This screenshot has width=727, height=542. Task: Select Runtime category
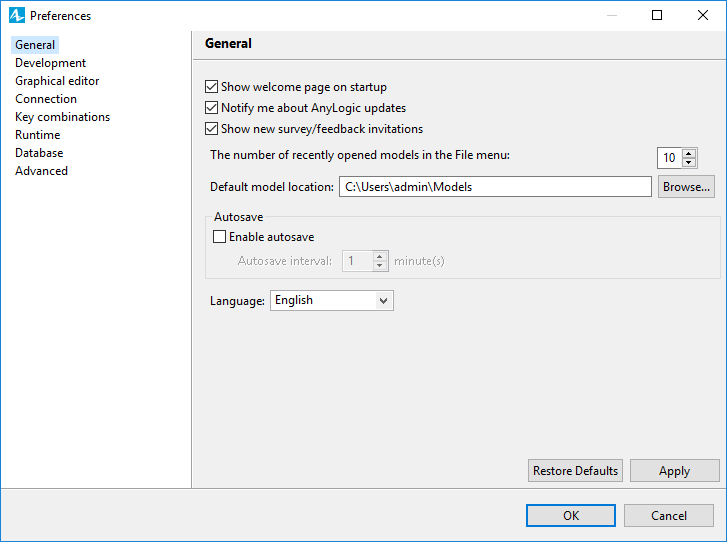(x=38, y=135)
